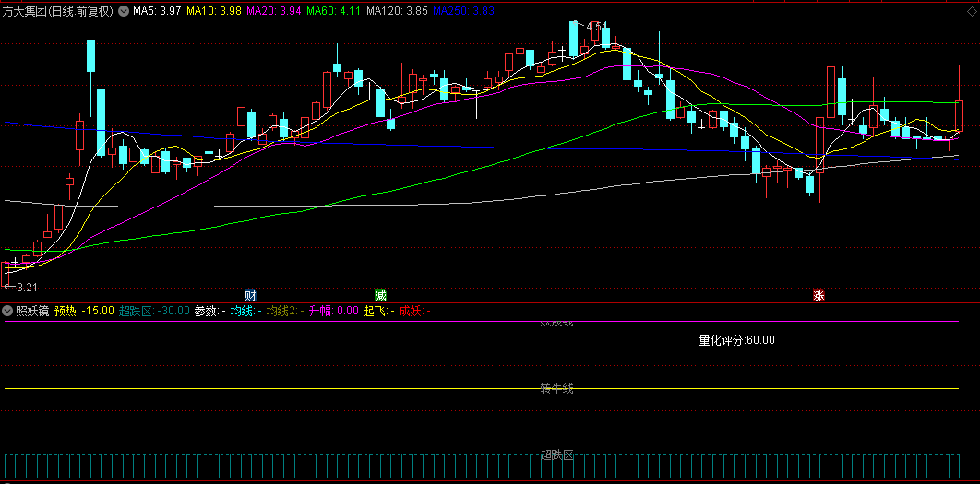Click the magenta line at top of indicator panel
This screenshot has height=484, width=980.
point(482,322)
